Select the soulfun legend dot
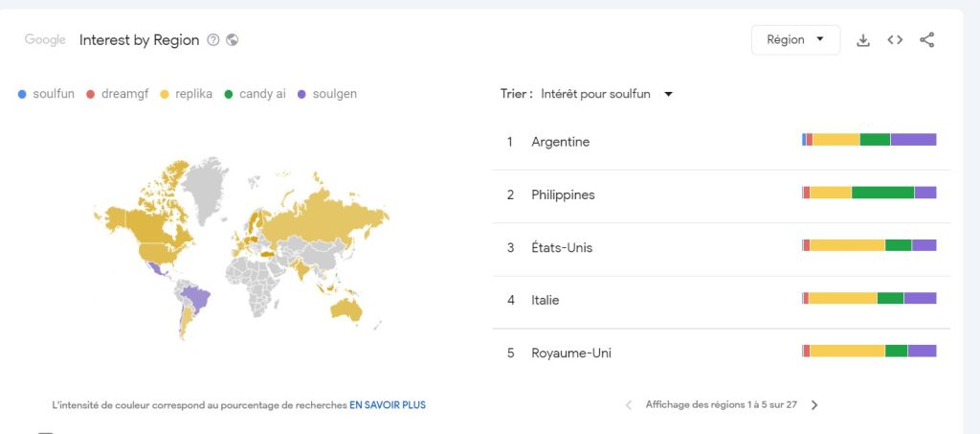This screenshot has height=434, width=980. 22,95
